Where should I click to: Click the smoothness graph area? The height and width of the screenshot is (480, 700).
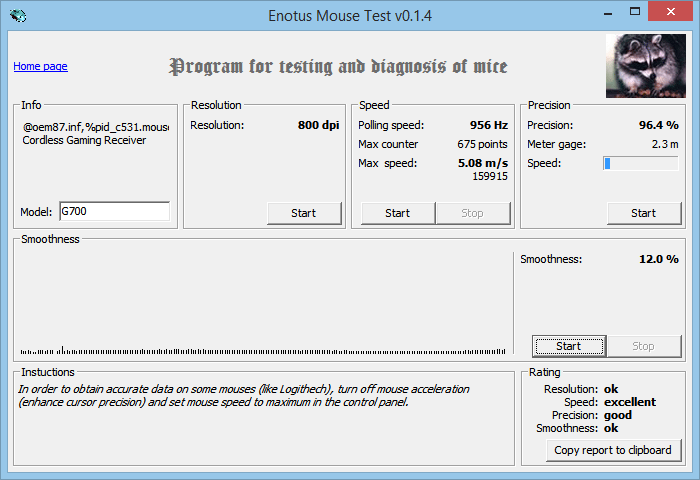coord(263,304)
